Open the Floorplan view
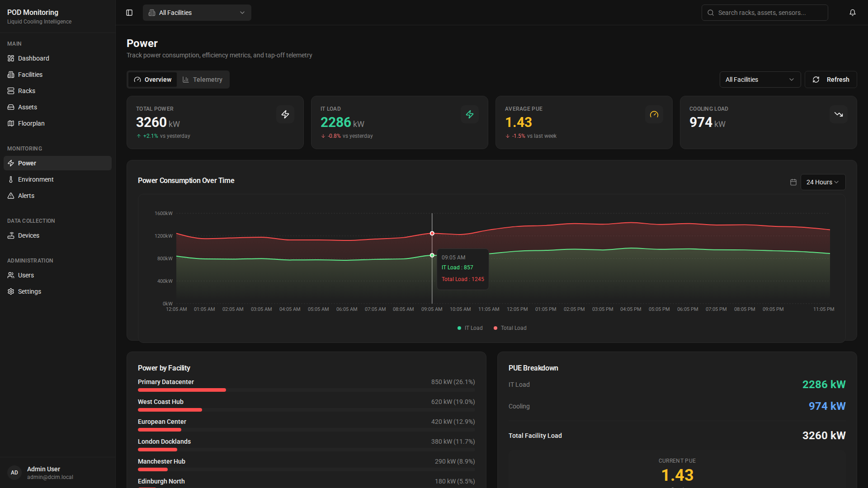The height and width of the screenshot is (488, 868). tap(31, 123)
